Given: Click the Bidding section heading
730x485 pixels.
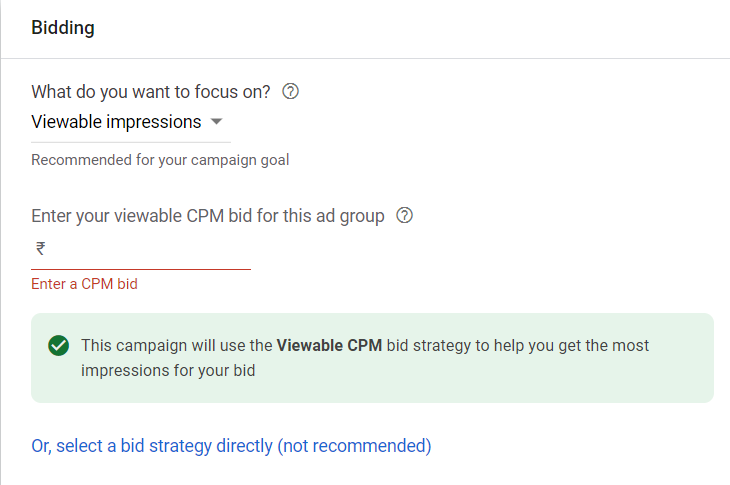Looking at the screenshot, I should pyautogui.click(x=63, y=28).
